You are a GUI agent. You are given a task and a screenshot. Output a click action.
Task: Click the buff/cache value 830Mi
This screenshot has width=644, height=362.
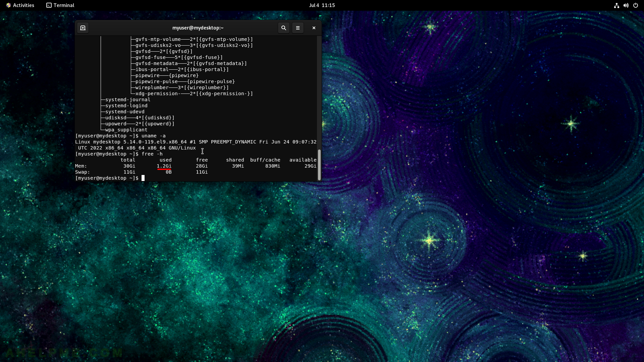tap(273, 166)
